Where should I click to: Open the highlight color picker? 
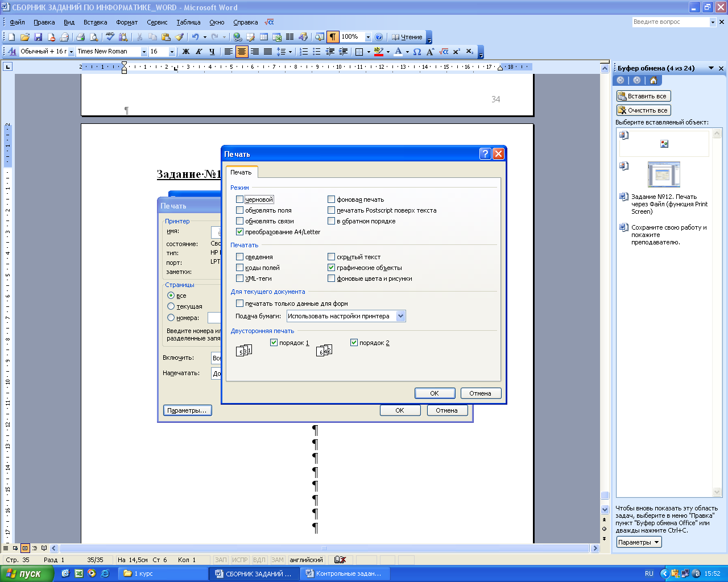coord(388,52)
